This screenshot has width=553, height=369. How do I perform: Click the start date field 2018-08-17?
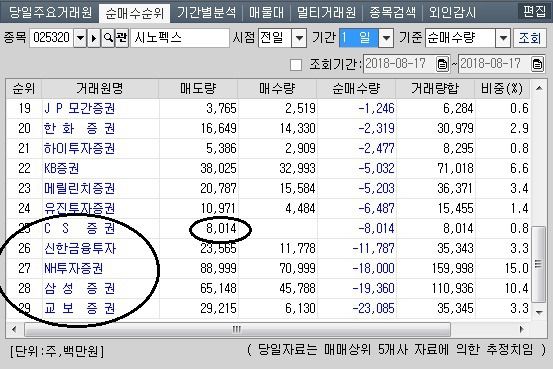click(x=400, y=64)
